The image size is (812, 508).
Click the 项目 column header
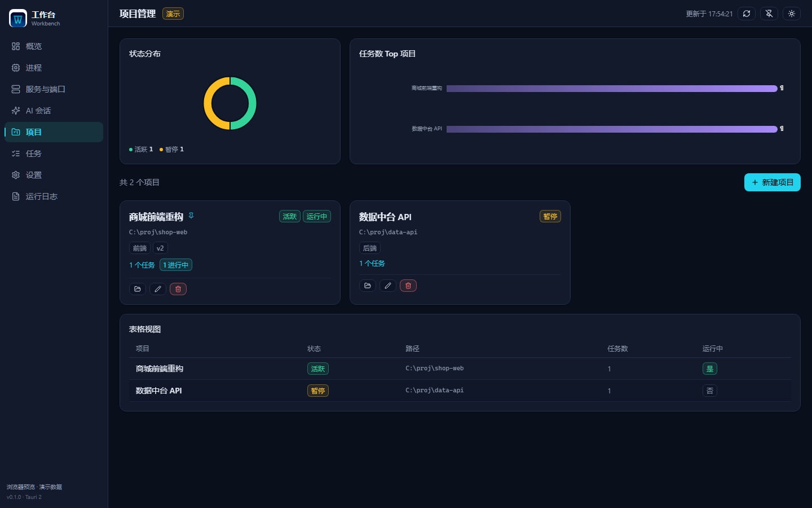tap(143, 349)
